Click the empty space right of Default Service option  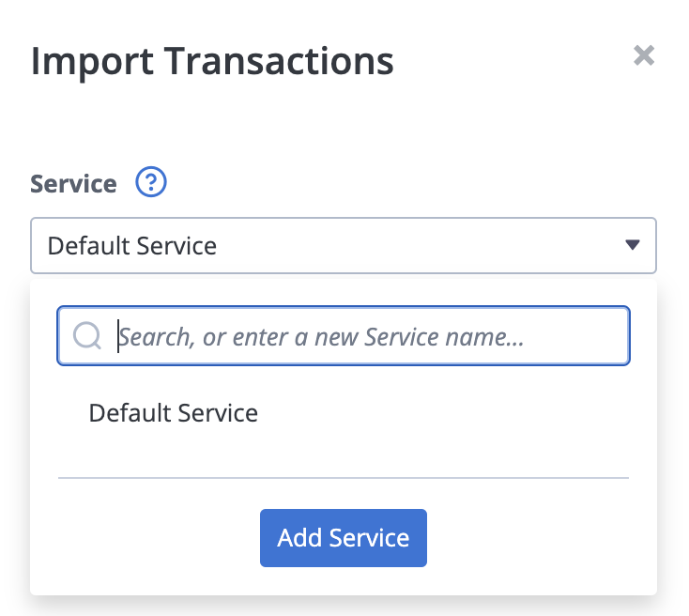point(444,413)
